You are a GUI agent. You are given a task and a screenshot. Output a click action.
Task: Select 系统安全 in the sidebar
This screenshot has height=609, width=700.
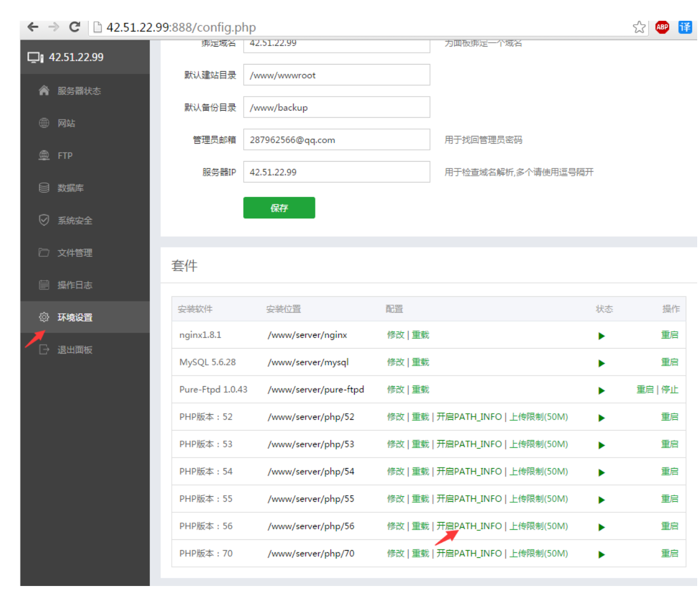[x=74, y=221]
